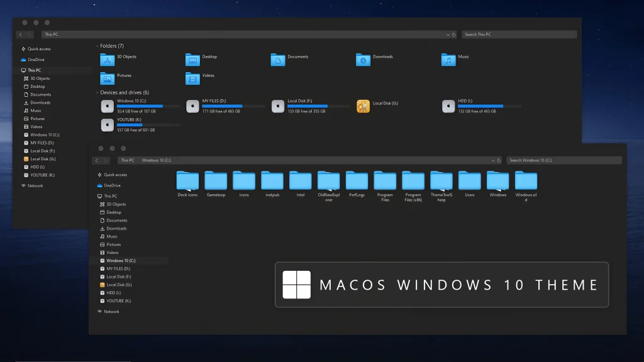This screenshot has width=644, height=362.
Task: Open the Downloads folder icon in back window
Action: tap(363, 60)
